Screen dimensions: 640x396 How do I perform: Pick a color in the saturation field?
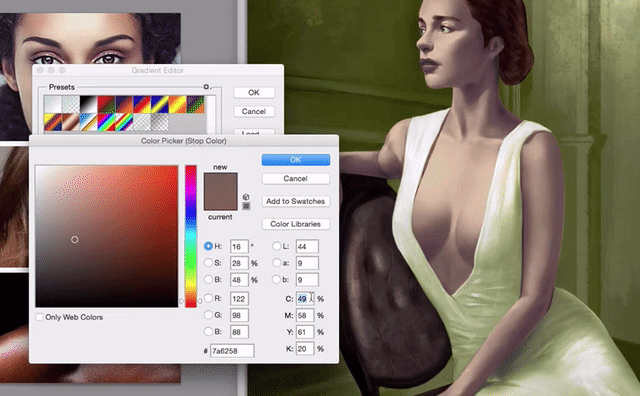click(x=107, y=236)
